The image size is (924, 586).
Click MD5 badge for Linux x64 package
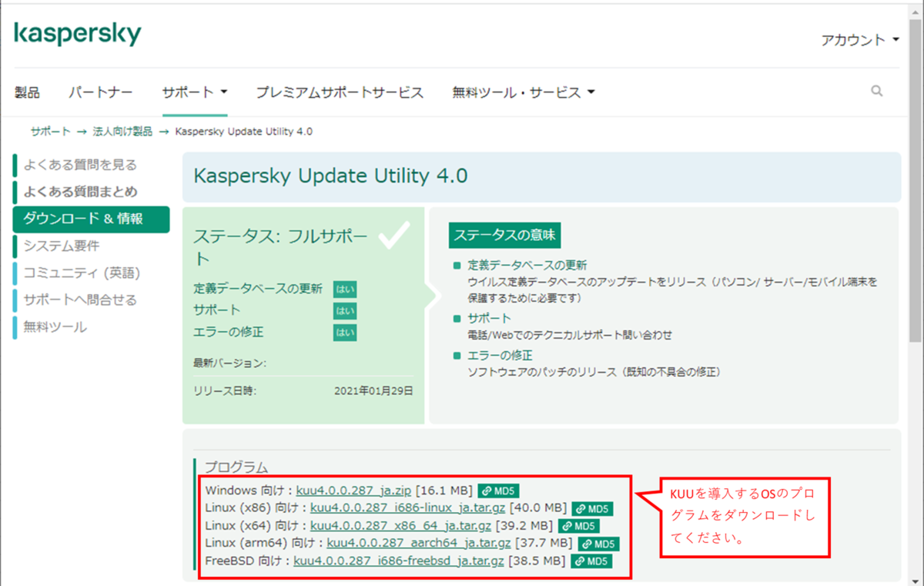(x=578, y=526)
